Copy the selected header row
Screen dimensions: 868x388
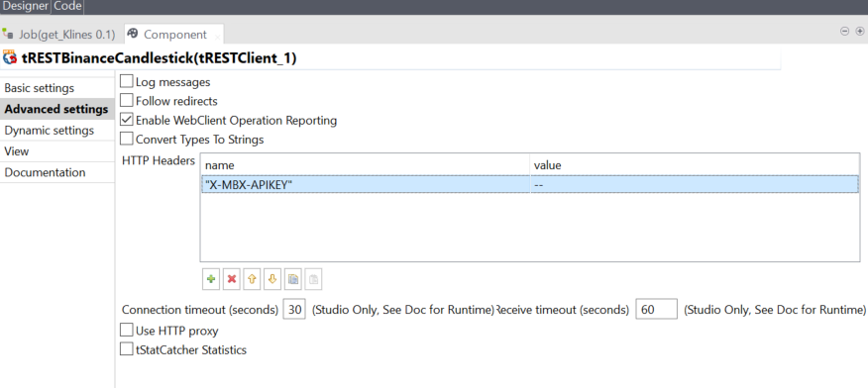pyautogui.click(x=293, y=279)
